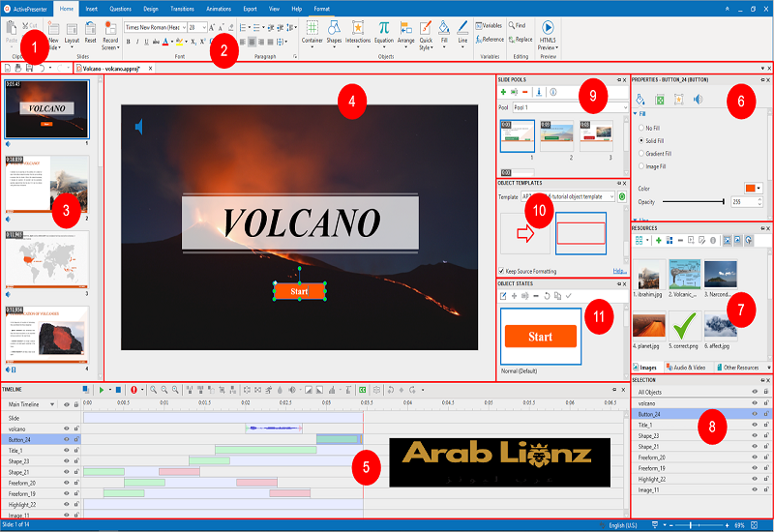Select the No Fill option
Viewport: 774px width, 532px height.
(649, 128)
